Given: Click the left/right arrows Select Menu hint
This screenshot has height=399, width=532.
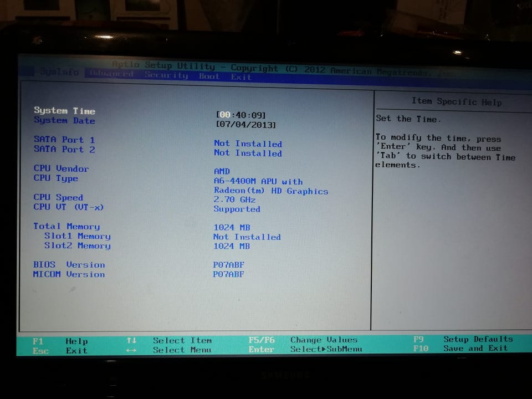Looking at the screenshot, I should tap(168, 350).
